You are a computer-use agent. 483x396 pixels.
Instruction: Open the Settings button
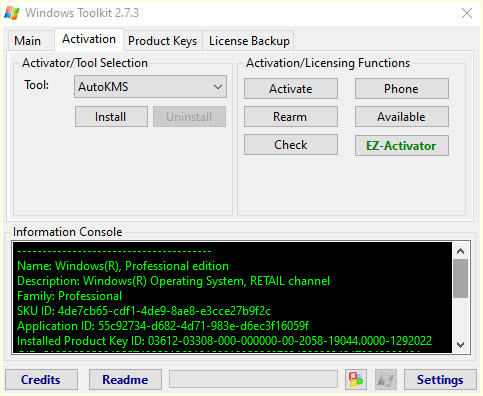pyautogui.click(x=440, y=380)
